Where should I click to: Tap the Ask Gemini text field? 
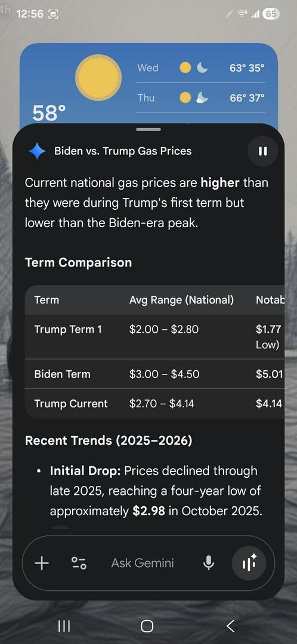click(143, 563)
